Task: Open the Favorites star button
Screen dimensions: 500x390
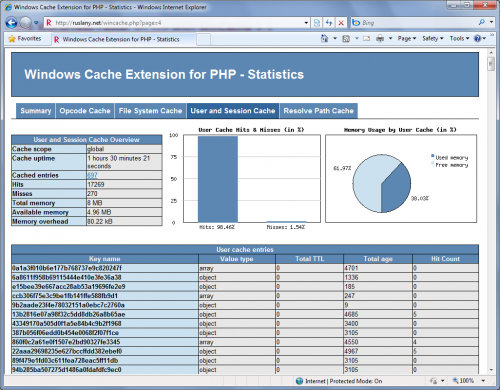Action: (24, 39)
